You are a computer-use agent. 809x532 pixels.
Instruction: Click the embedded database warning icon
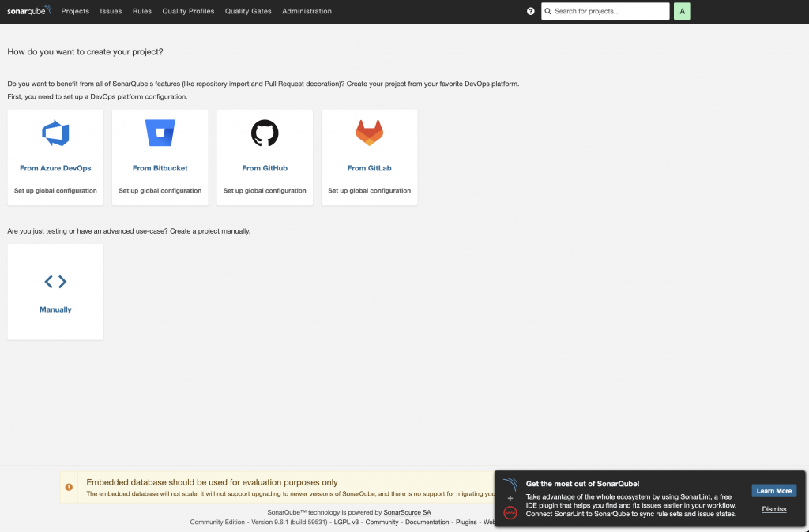pos(69,487)
